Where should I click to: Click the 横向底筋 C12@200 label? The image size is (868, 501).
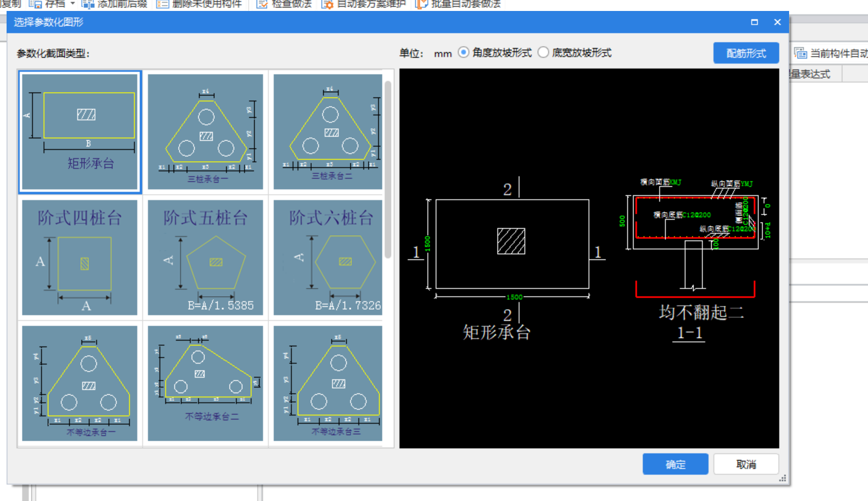pyautogui.click(x=682, y=215)
